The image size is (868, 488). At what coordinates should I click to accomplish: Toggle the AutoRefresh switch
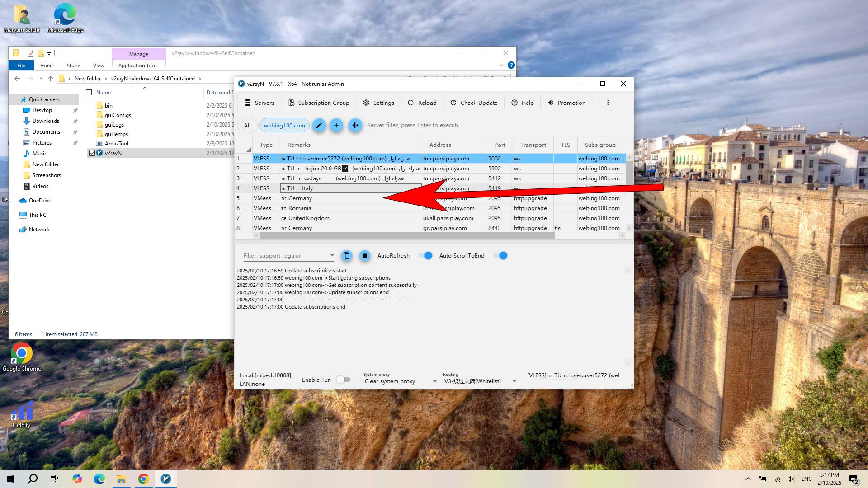click(425, 256)
